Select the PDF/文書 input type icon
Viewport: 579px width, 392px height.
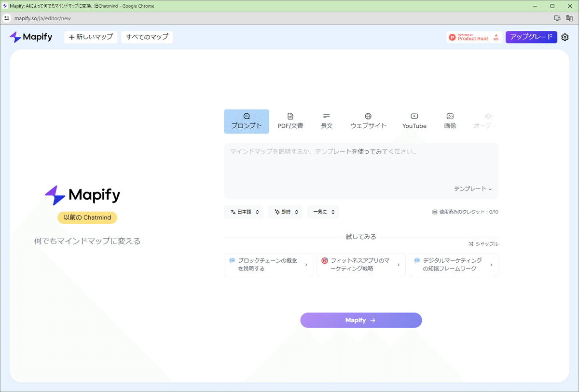click(x=290, y=121)
